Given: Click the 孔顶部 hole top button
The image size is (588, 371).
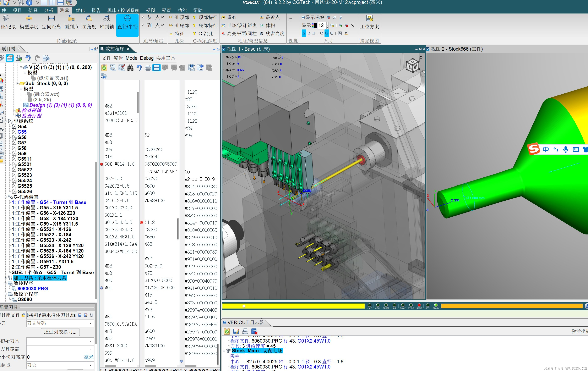Looking at the screenshot, I should pos(179,18).
